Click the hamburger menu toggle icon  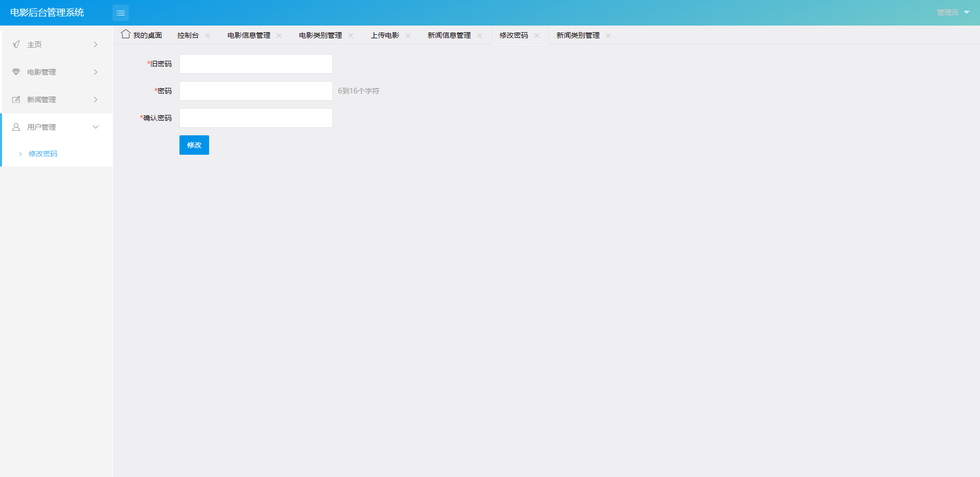click(x=121, y=13)
